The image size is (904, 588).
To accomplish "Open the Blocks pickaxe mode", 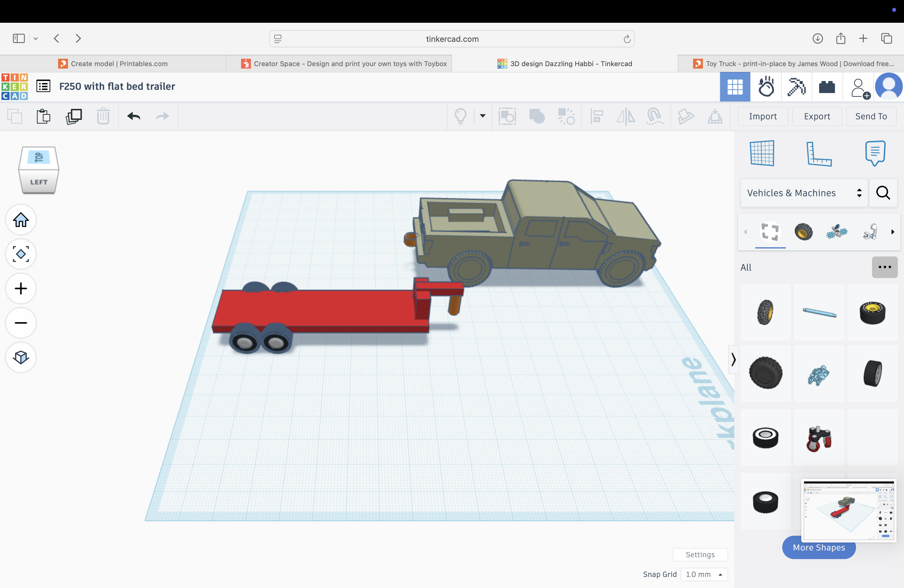I will pos(796,87).
